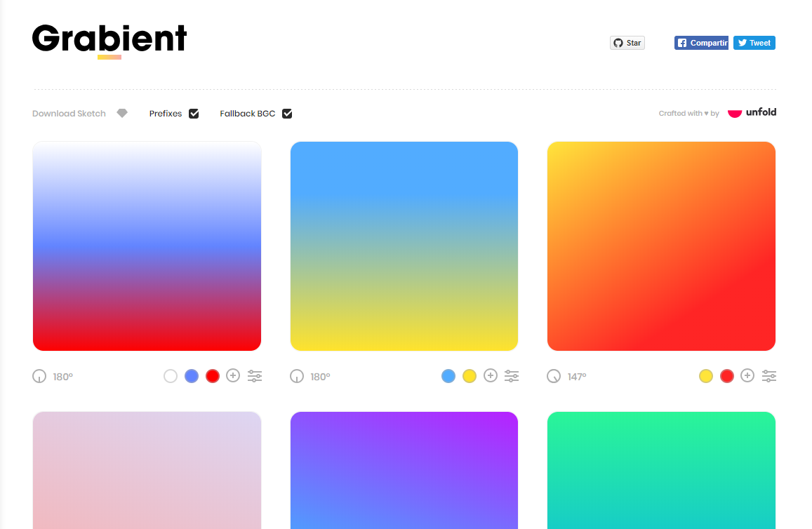Add a color stop to the blue-yellow gradient
812x529 pixels.
click(491, 376)
